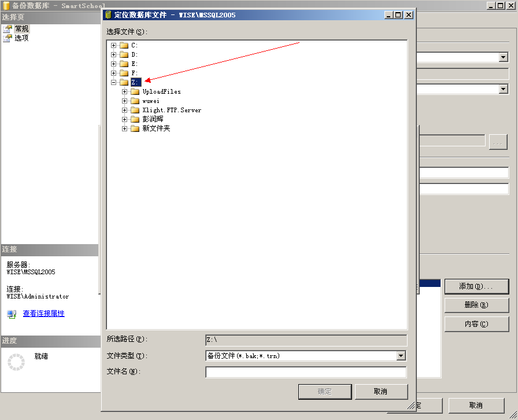518x420 pixels.
Task: Select the E: drive label
Action: [x=135, y=64]
